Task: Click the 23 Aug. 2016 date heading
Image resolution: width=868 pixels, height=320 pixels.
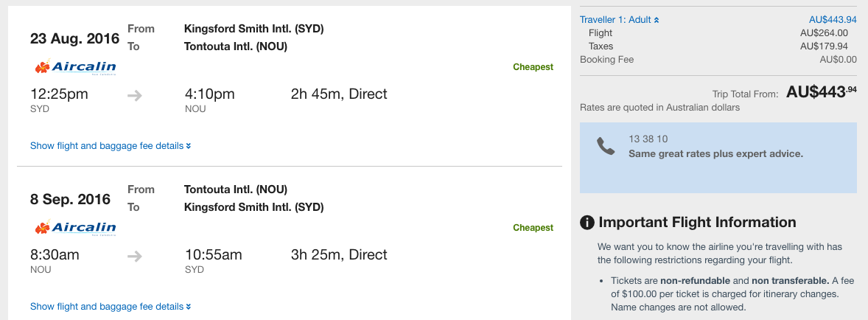Action: click(x=74, y=39)
